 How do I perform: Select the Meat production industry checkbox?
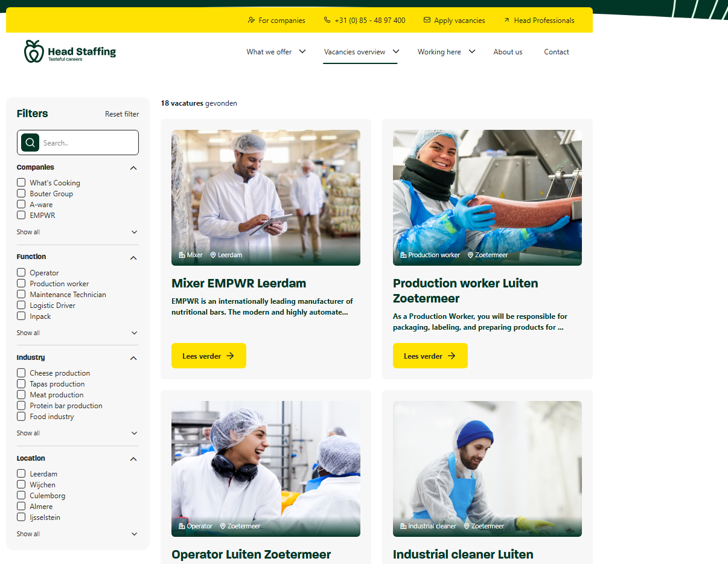21,394
